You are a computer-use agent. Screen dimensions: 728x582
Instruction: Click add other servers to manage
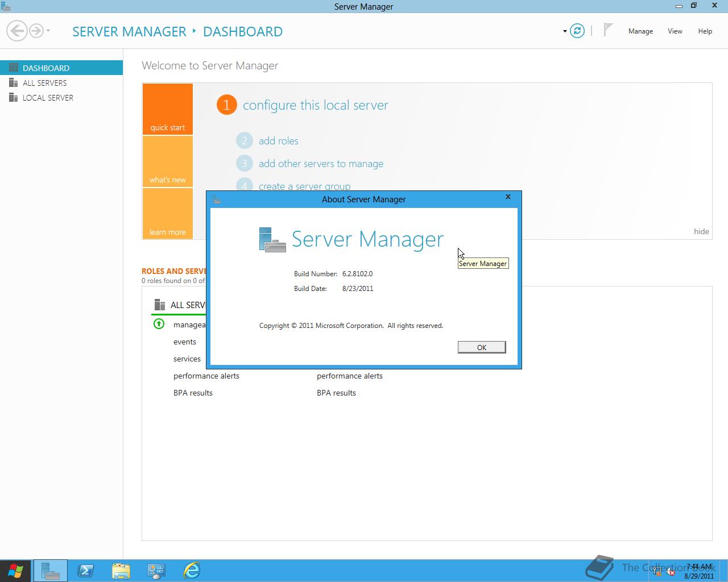(321, 164)
